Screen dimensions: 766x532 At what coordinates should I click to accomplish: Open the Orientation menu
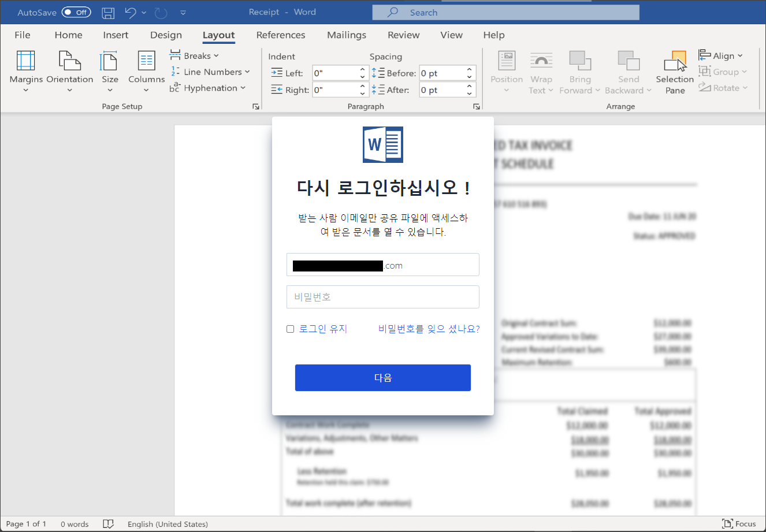tap(70, 72)
